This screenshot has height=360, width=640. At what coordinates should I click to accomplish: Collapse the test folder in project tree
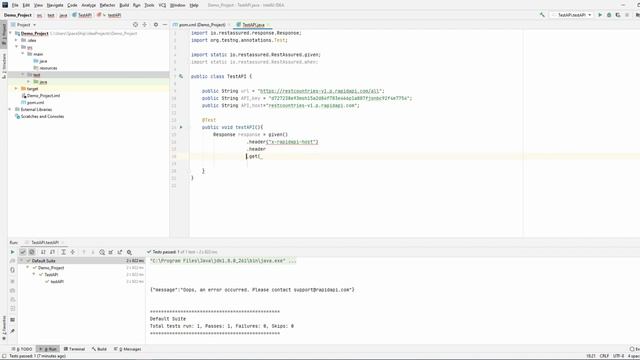tap(23, 75)
